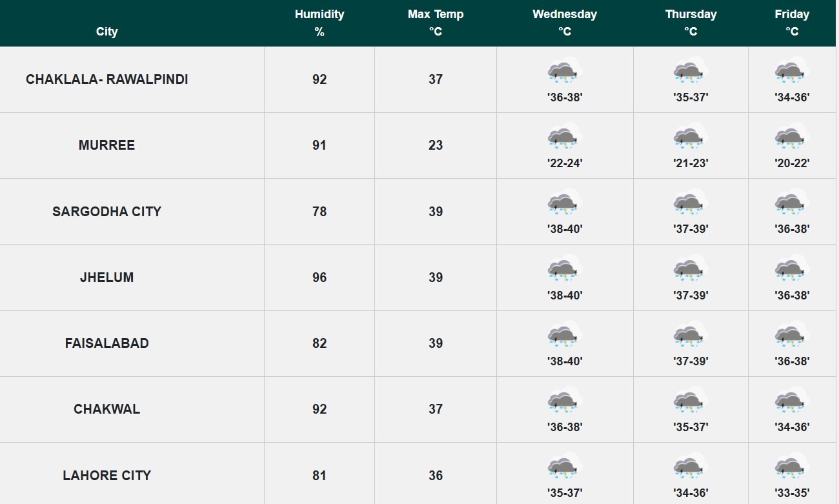This screenshot has width=839, height=504.
Task: Click the LAHORE CITY name
Action: [x=107, y=476]
